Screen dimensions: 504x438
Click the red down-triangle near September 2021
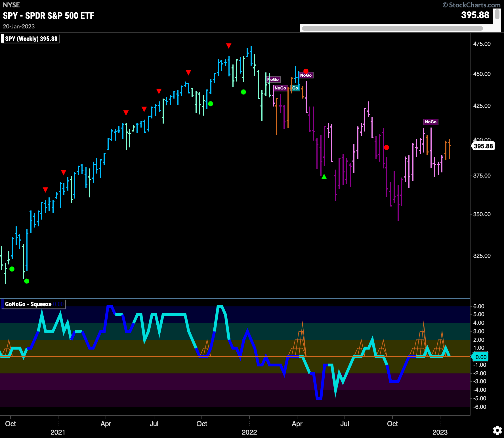188,73
